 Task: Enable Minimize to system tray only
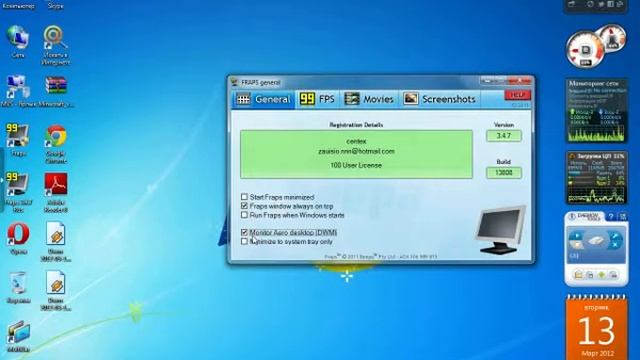[x=244, y=241]
